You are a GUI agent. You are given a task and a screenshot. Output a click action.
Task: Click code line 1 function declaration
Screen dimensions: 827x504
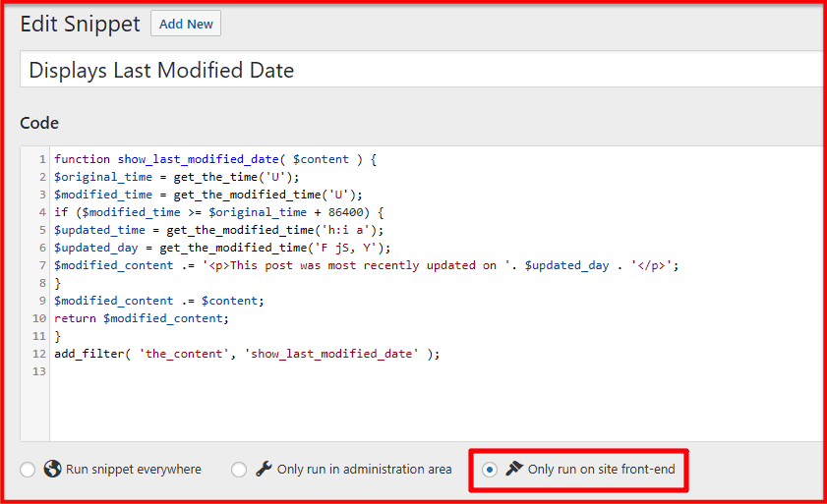(x=215, y=159)
